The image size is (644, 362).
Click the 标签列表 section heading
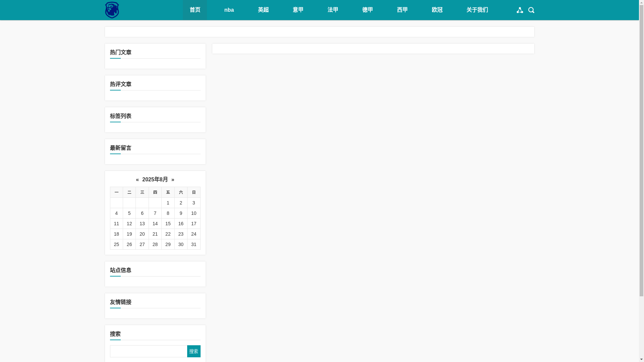[121, 116]
